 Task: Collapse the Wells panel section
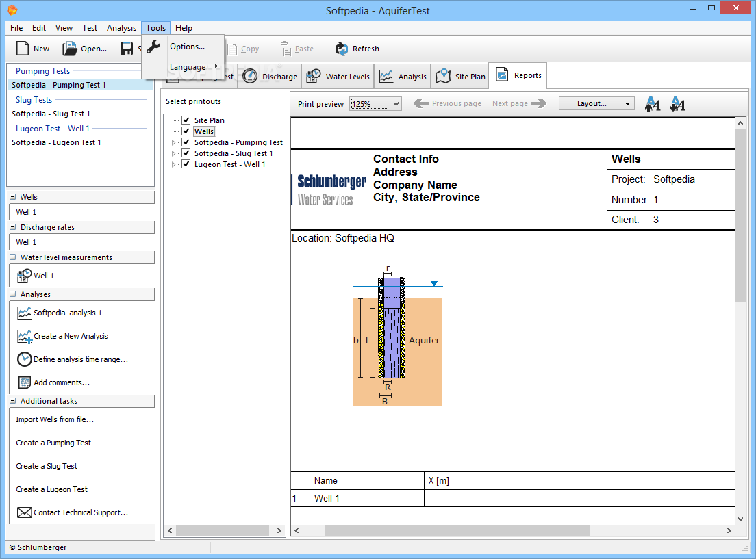12,196
